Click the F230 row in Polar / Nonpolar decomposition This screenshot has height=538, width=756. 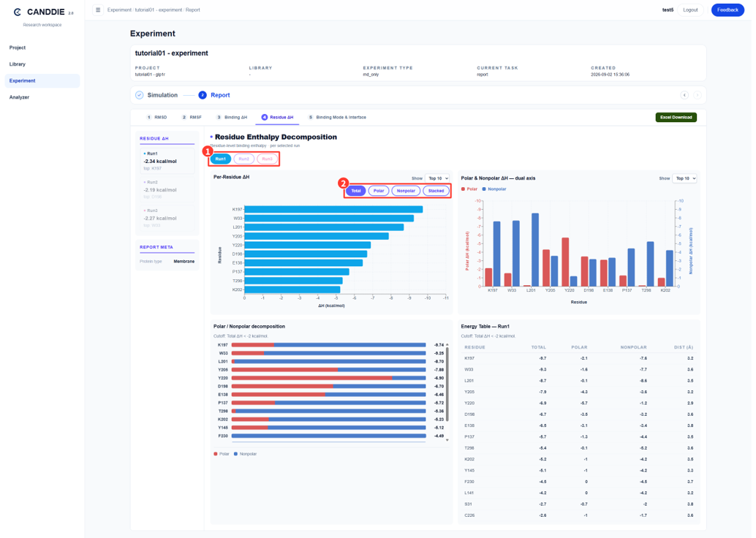click(x=330, y=436)
